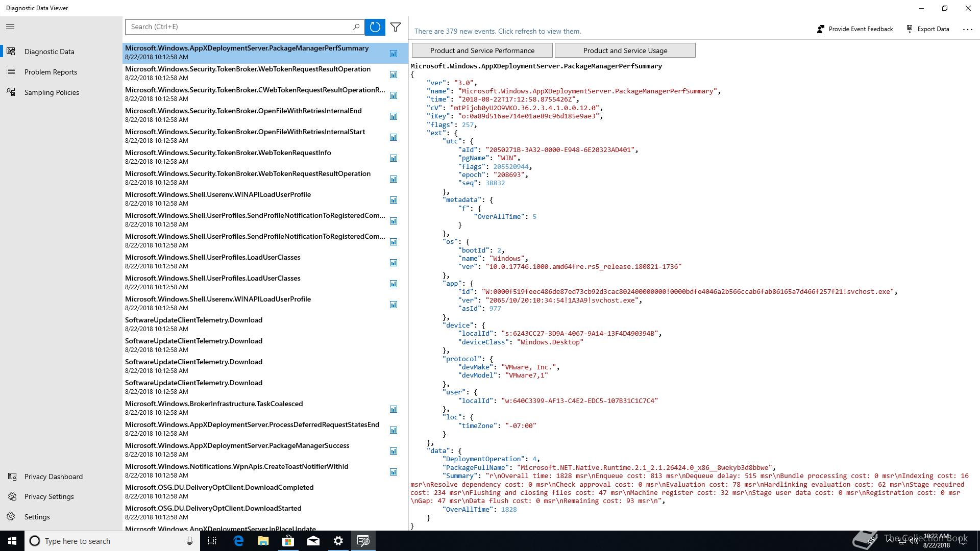This screenshot has width=980, height=551.
Task: Open File Explorer from taskbar
Action: coord(263,541)
